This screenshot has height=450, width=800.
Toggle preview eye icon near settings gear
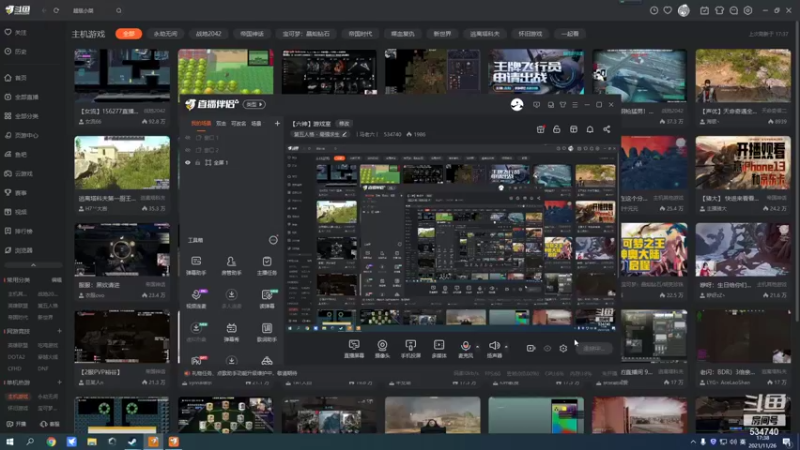tap(547, 348)
